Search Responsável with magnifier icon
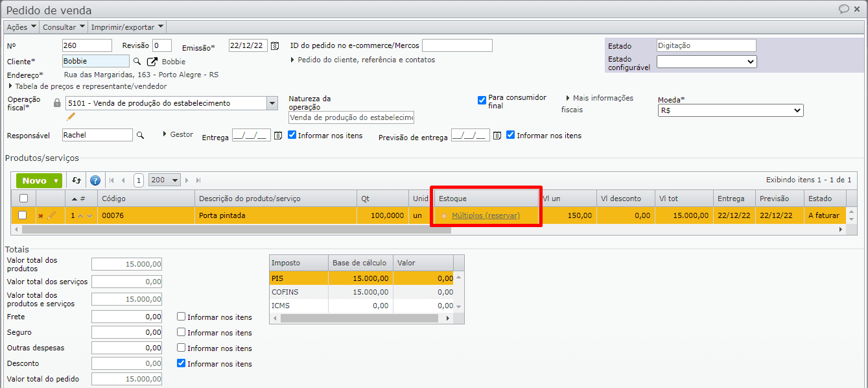This screenshot has width=868, height=388. click(x=139, y=135)
